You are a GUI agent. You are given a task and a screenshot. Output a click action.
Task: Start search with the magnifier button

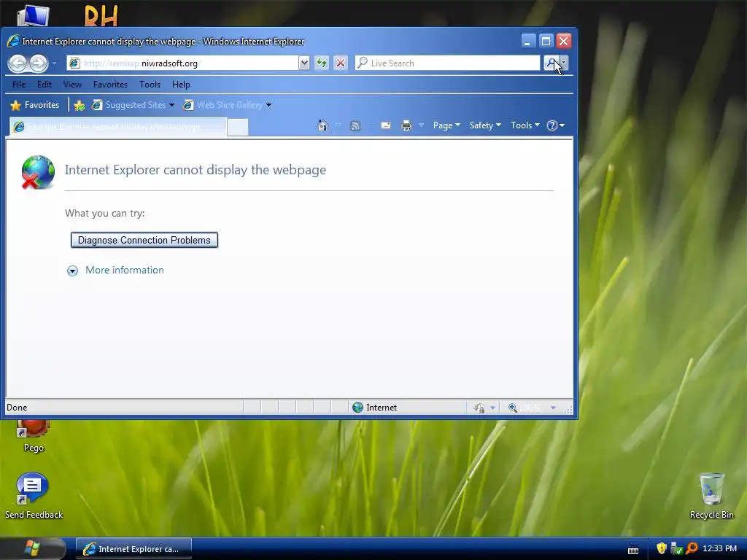tap(551, 63)
